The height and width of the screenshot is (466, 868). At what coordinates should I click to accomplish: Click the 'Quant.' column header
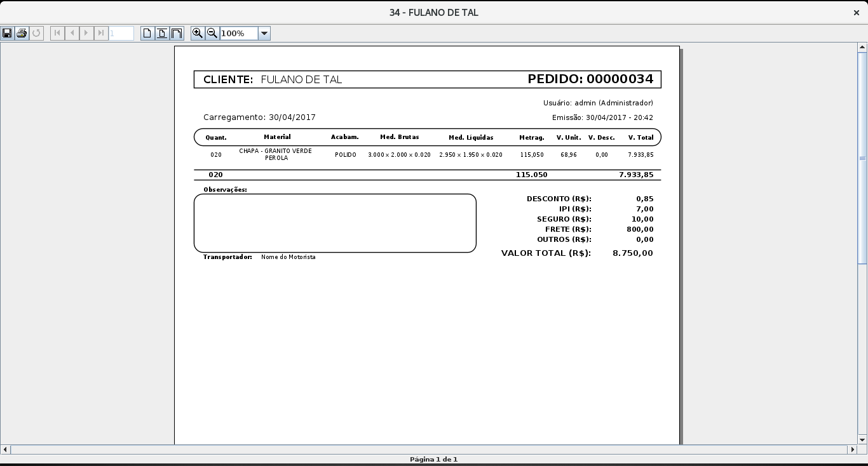pyautogui.click(x=215, y=137)
